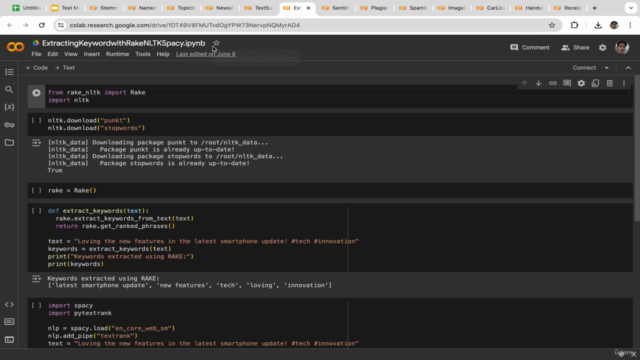Open Find and replace in the sidebar
The image size is (640, 360).
pyautogui.click(x=9, y=89)
